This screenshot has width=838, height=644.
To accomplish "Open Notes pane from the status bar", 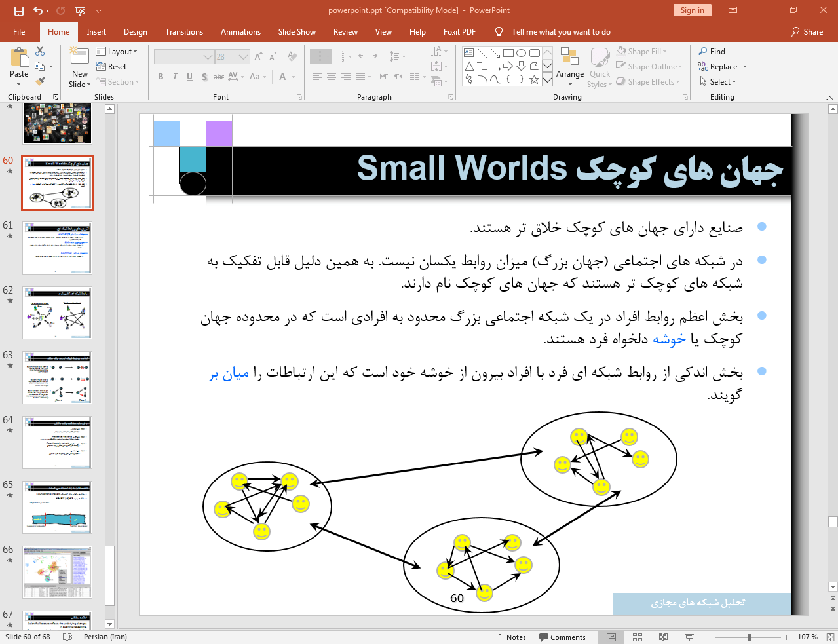I will pos(511,637).
